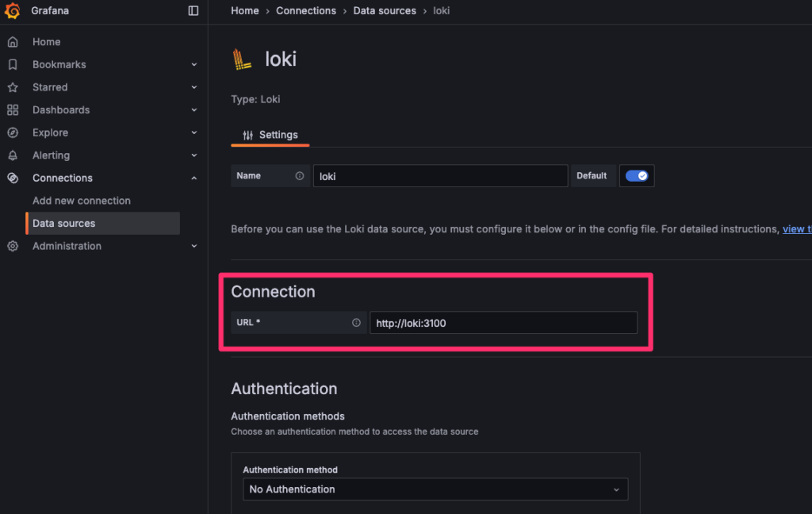Click the Connection section heading
Image resolution: width=812 pixels, height=514 pixels.
273,292
